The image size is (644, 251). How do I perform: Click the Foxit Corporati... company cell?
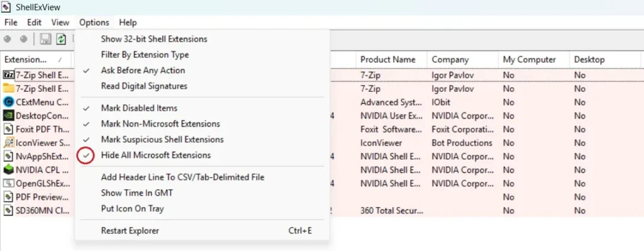coord(463,129)
